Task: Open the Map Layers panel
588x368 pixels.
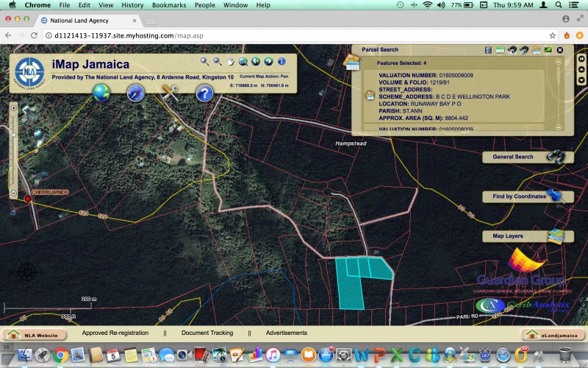Action: click(528, 236)
